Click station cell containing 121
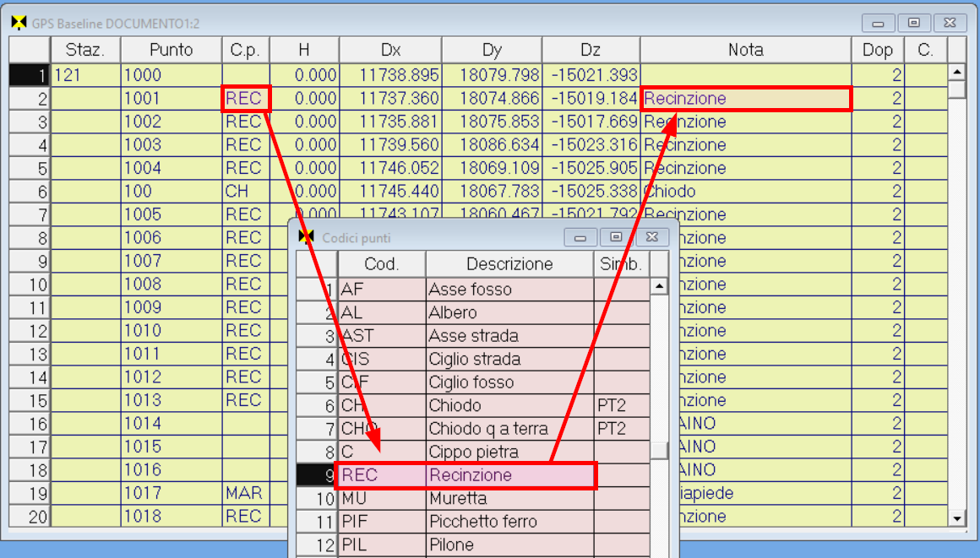The image size is (980, 558). point(85,75)
